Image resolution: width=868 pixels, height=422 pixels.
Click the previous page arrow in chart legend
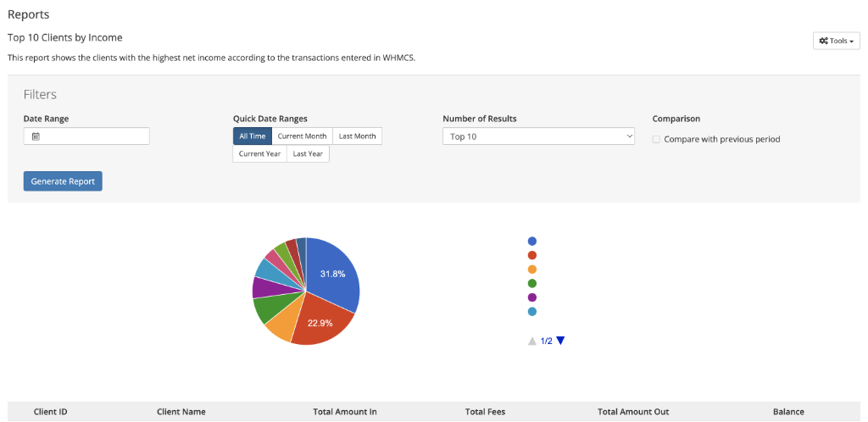coord(532,341)
